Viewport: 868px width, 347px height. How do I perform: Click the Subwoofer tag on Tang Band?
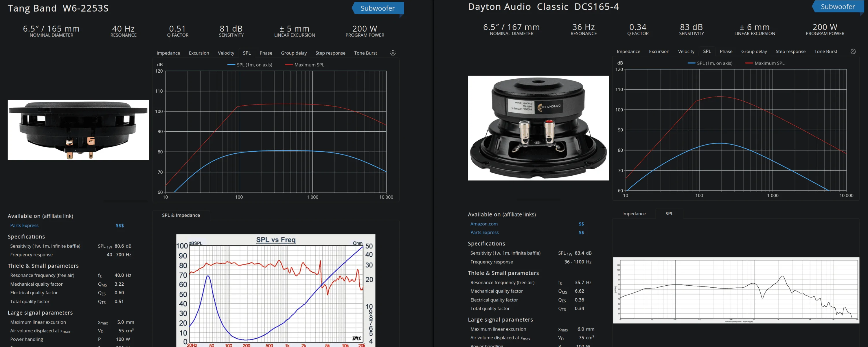pyautogui.click(x=377, y=8)
